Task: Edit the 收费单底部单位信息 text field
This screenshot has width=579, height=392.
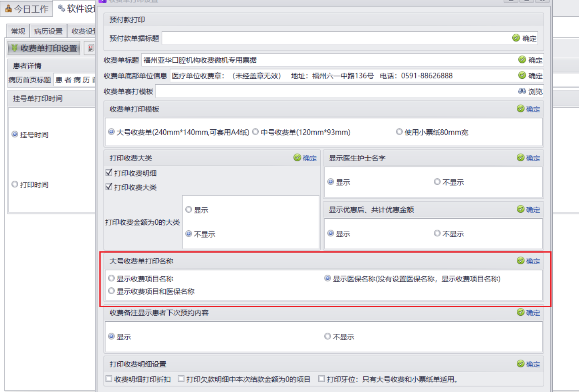Action: (343, 76)
